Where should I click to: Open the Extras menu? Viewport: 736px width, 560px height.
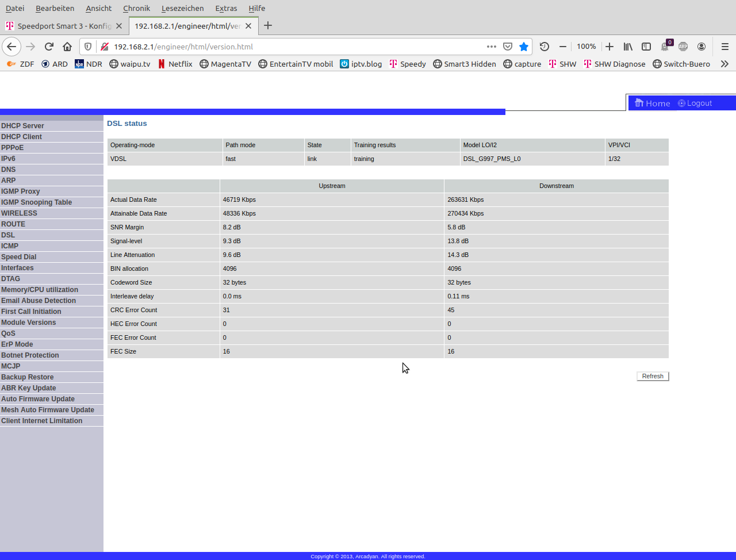226,8
